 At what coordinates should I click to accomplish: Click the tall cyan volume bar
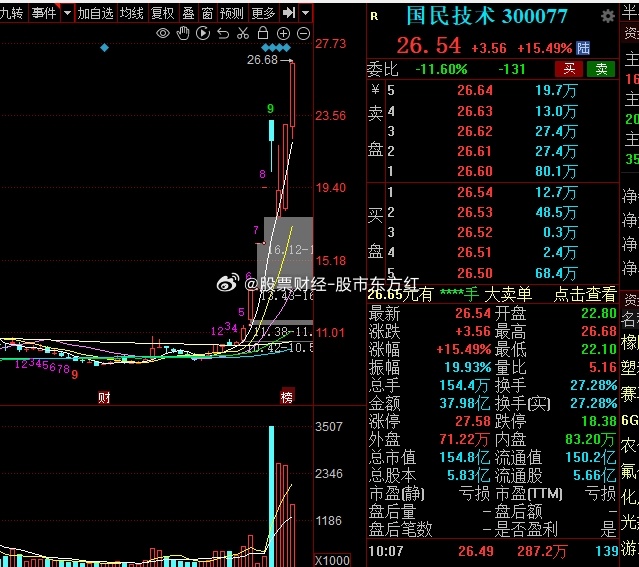coord(271,496)
